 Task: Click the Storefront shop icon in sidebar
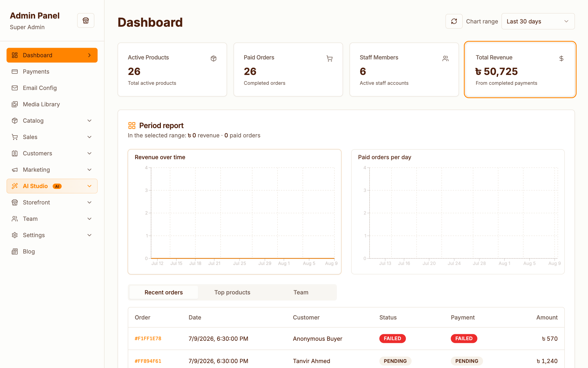pos(15,202)
